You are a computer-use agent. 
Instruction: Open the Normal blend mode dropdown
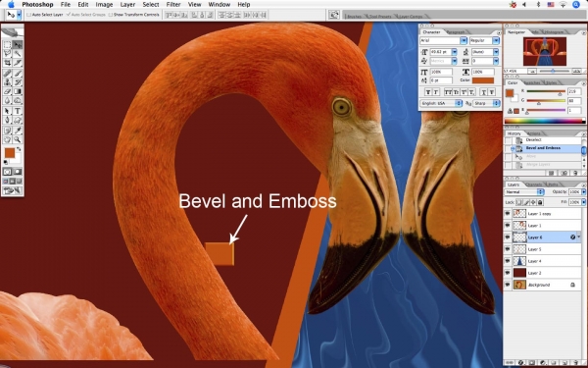pyautogui.click(x=524, y=192)
